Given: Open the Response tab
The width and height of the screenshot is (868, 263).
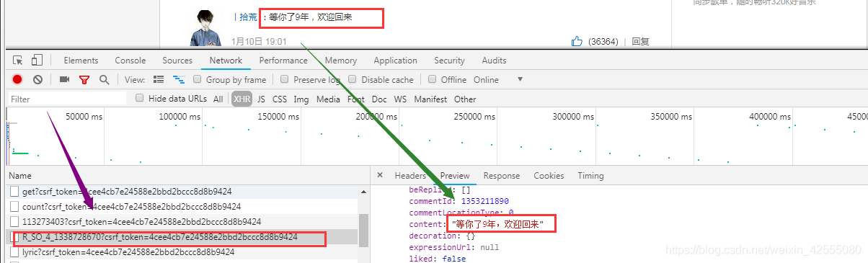Looking at the screenshot, I should coord(502,176).
